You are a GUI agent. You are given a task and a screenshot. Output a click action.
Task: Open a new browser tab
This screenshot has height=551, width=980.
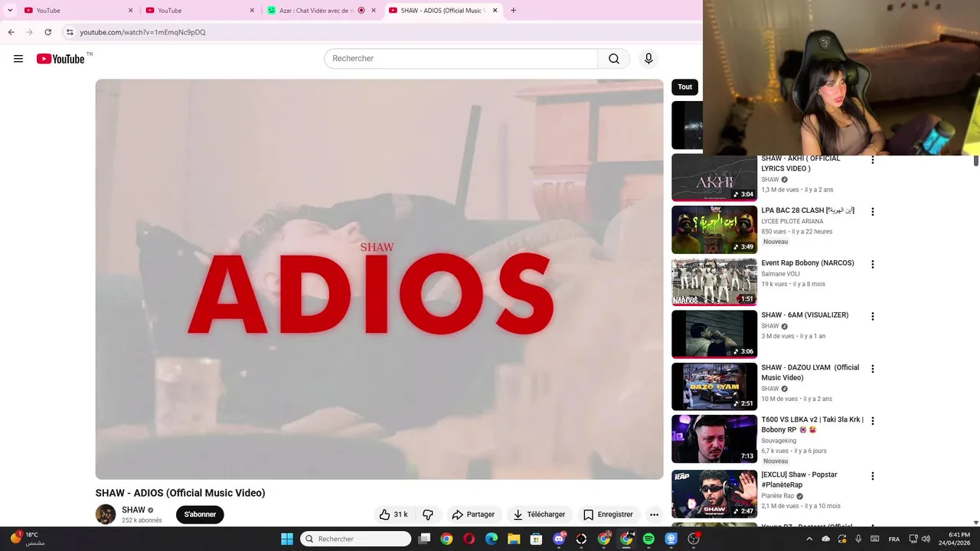513,11
